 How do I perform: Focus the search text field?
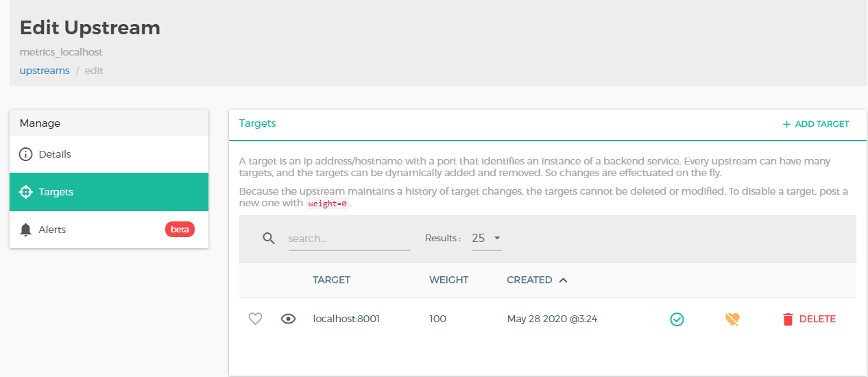(x=349, y=239)
